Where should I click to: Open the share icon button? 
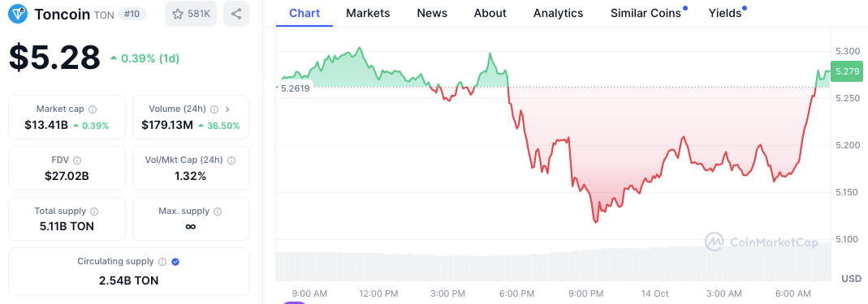tap(236, 14)
